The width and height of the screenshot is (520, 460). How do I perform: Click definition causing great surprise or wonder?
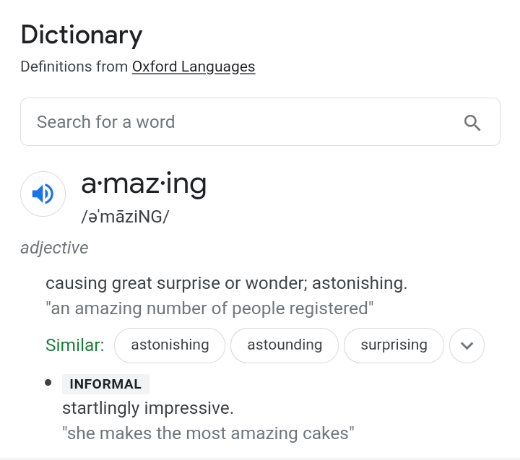(226, 283)
